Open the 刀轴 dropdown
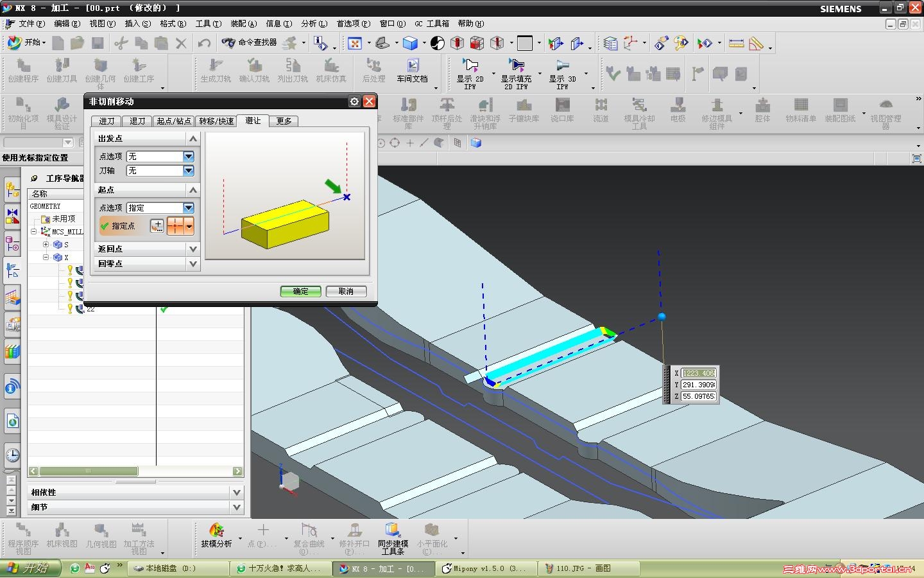 click(x=189, y=170)
